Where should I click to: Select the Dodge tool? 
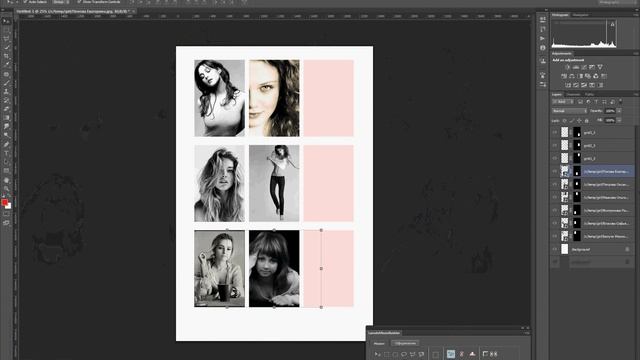point(6,136)
